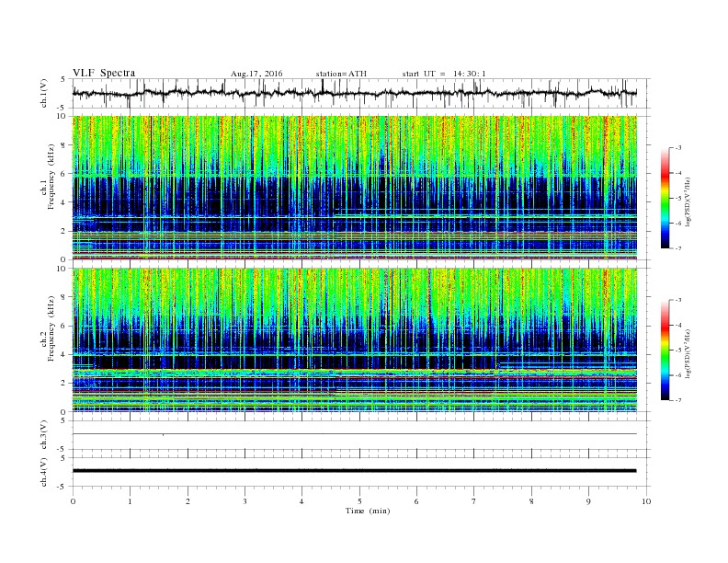This screenshot has width=728, height=563.
Task: Click the "5" tick on time axis
Action: (359, 501)
